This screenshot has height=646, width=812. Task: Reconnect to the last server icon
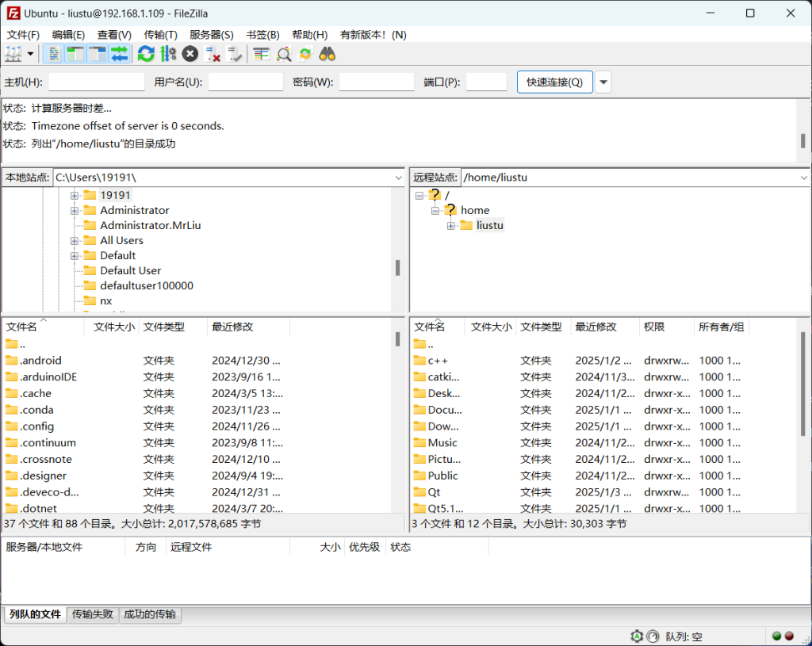pyautogui.click(x=235, y=54)
